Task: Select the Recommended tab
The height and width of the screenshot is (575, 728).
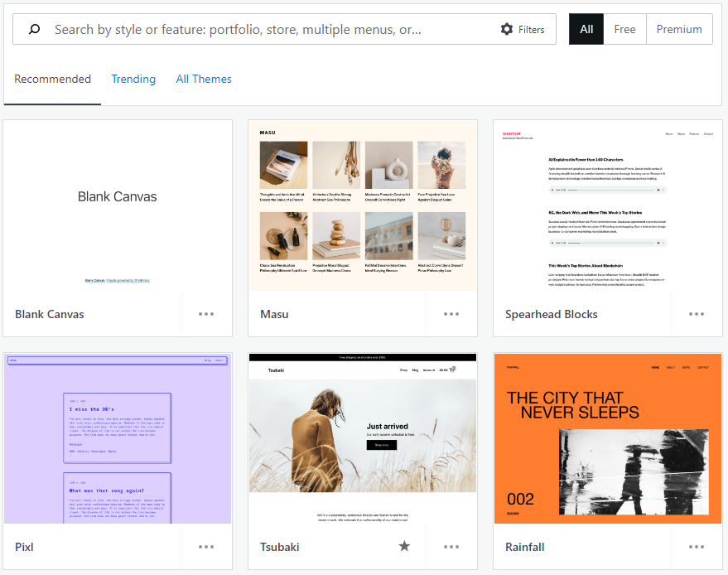Action: point(52,79)
